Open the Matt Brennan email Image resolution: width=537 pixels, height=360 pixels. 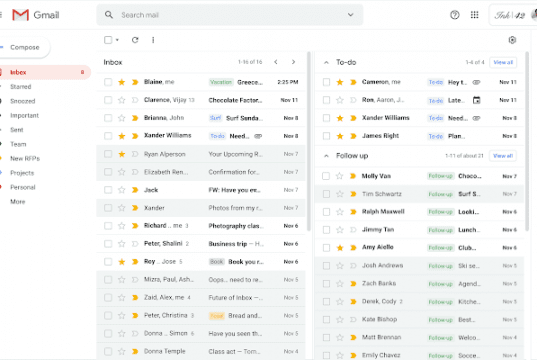point(420,337)
